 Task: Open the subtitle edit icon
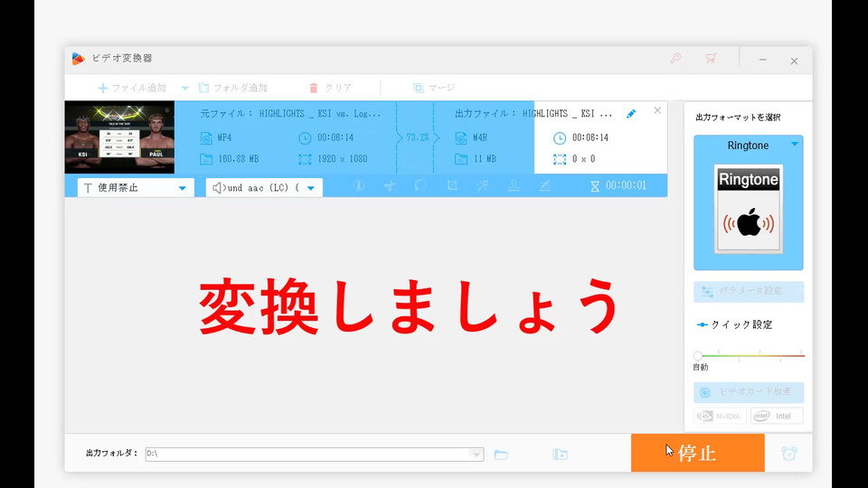click(544, 186)
